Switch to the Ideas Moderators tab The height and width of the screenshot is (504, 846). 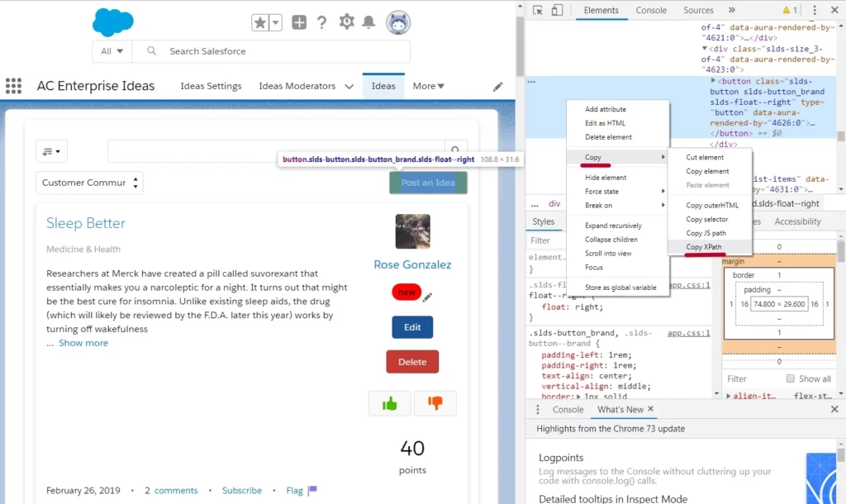tap(297, 86)
